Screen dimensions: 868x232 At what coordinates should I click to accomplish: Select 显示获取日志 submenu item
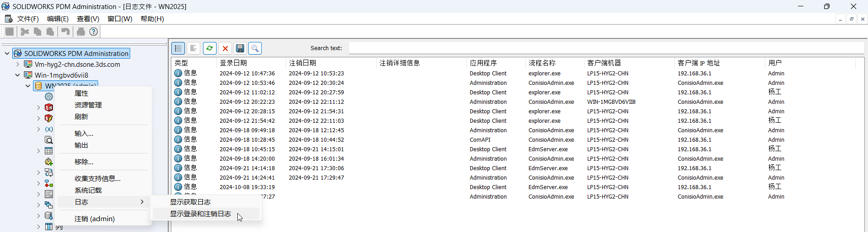(x=207, y=202)
